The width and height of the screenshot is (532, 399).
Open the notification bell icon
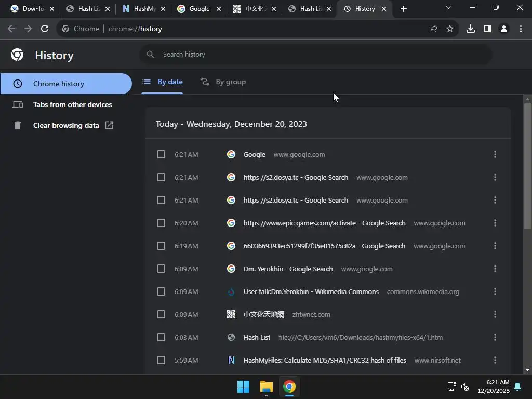518,387
